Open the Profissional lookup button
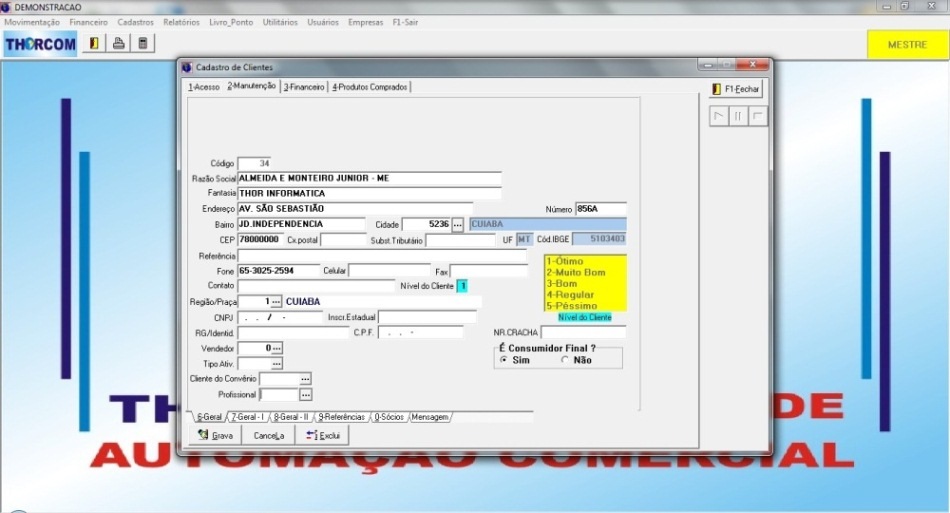950x513 pixels. coord(306,395)
